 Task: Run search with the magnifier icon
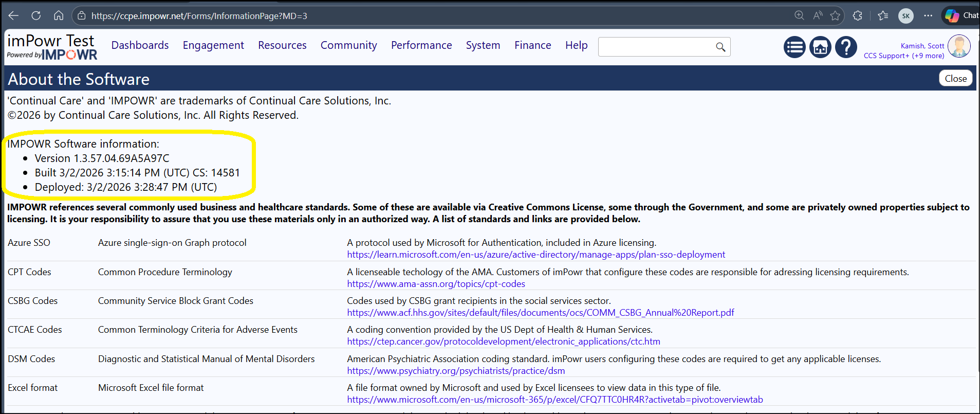[720, 47]
